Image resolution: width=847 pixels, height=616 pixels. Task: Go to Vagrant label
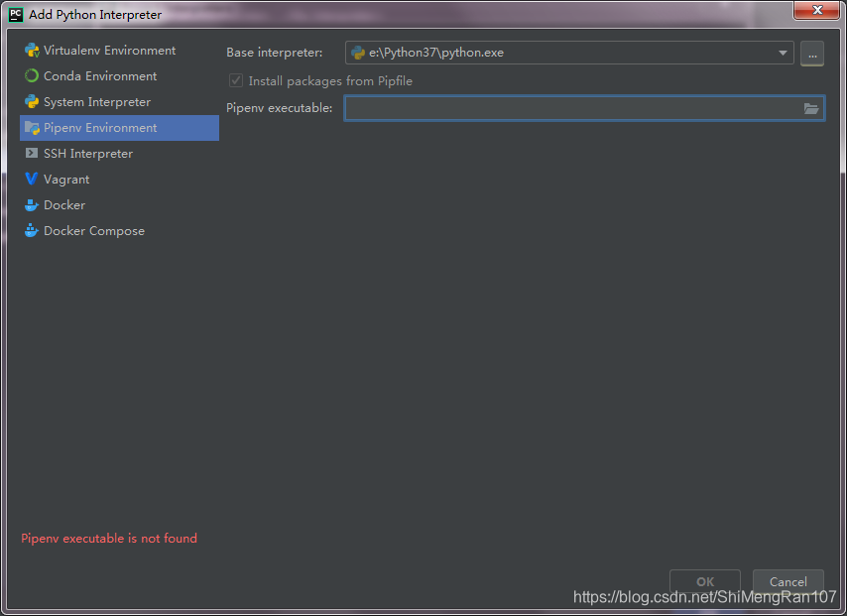(x=66, y=180)
